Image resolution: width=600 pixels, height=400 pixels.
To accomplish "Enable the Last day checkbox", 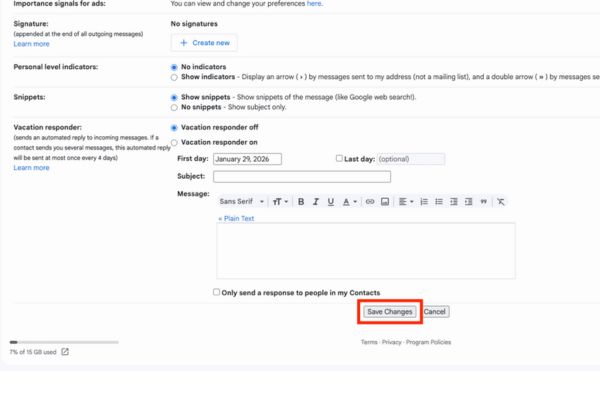I will click(x=339, y=158).
